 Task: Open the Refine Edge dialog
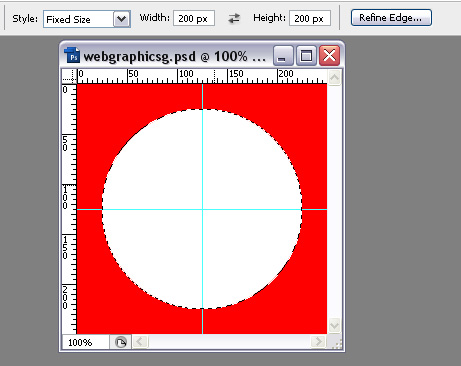[391, 18]
